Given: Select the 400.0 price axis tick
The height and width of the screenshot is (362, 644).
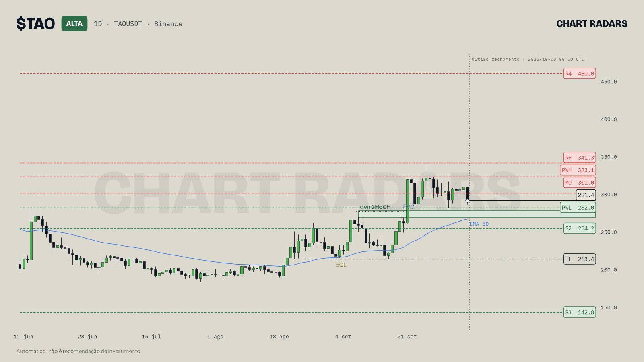Looking at the screenshot, I should (x=609, y=119).
